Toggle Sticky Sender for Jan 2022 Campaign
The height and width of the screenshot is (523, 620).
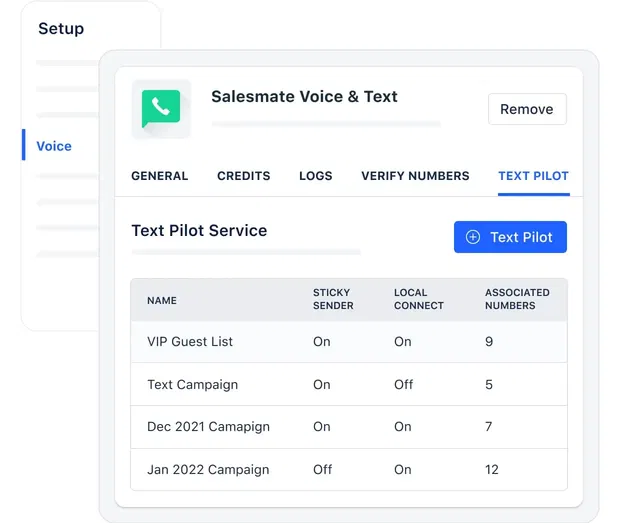[x=322, y=469]
